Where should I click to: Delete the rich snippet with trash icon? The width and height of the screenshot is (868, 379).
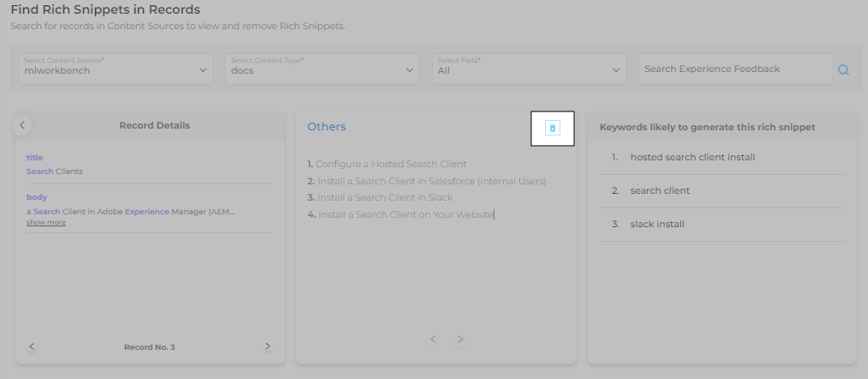tap(553, 129)
